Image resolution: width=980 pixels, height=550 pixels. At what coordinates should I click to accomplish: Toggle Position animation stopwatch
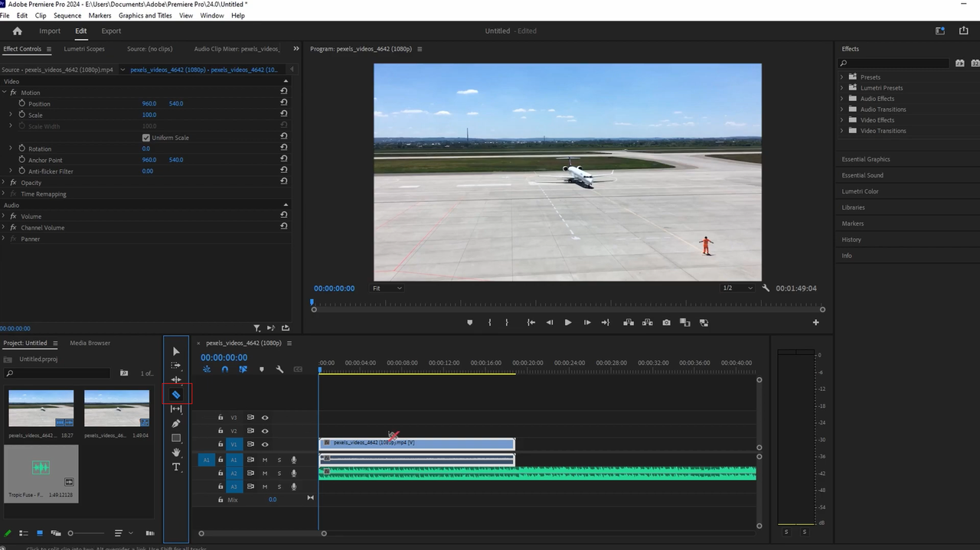click(22, 103)
